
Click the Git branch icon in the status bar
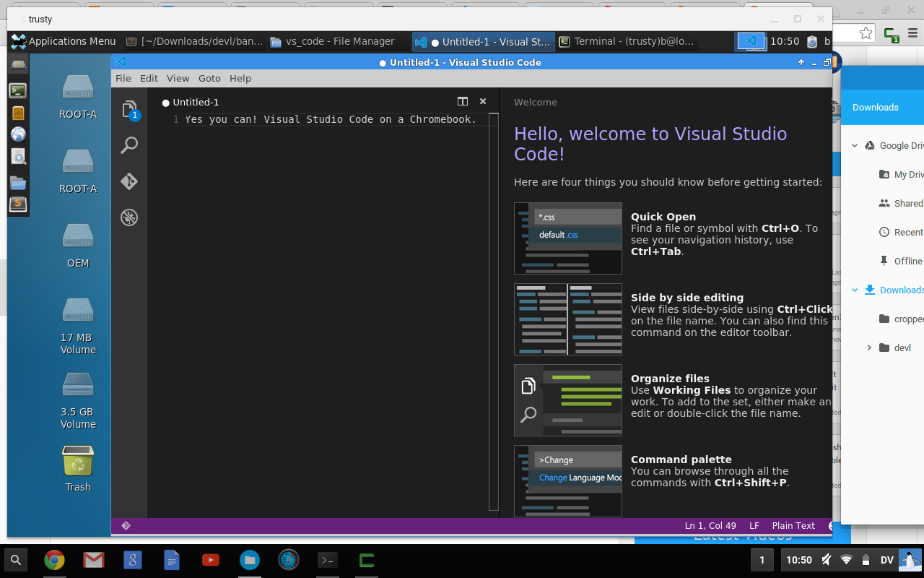click(125, 525)
